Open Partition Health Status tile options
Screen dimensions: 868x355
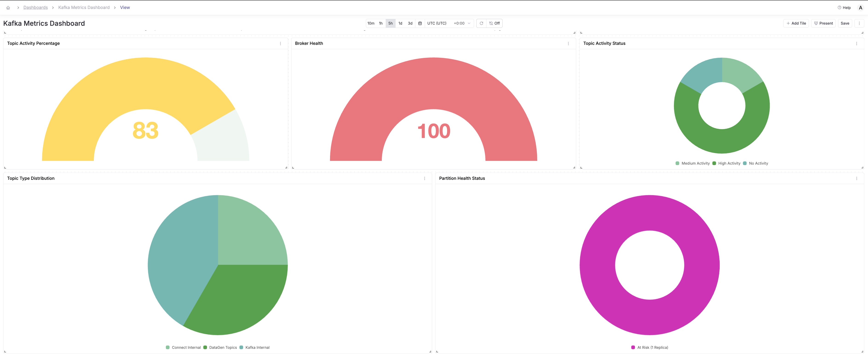pyautogui.click(x=857, y=178)
